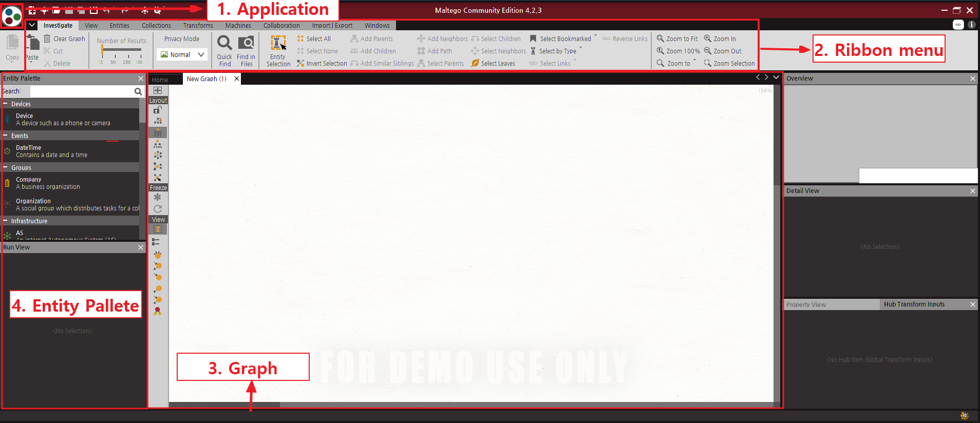
Task: Click Select None in ribbon
Action: [317, 51]
